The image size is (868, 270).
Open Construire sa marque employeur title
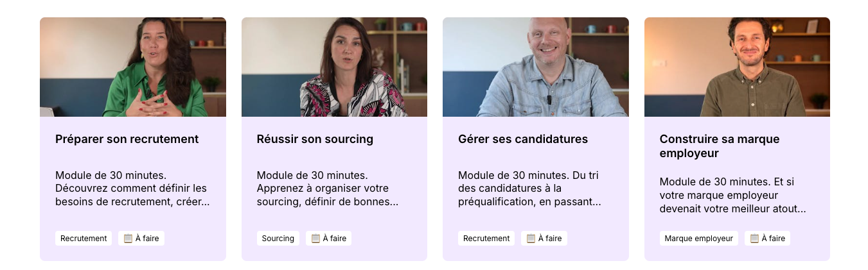pyautogui.click(x=720, y=146)
